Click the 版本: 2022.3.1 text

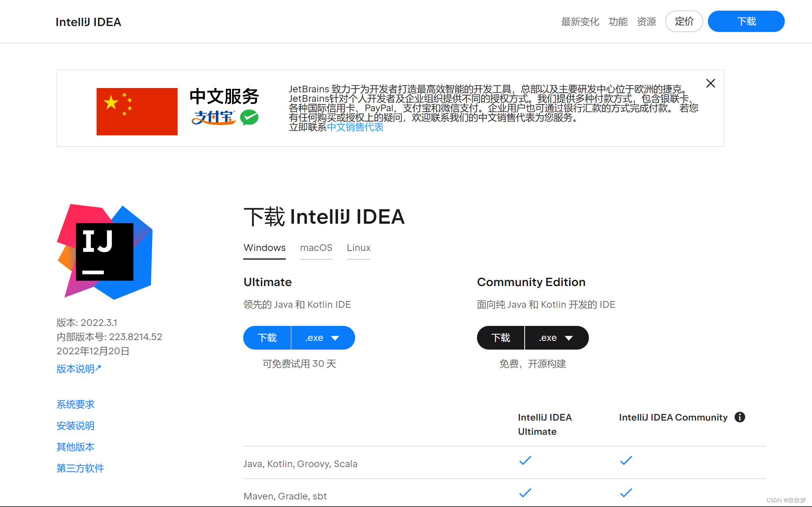[87, 323]
